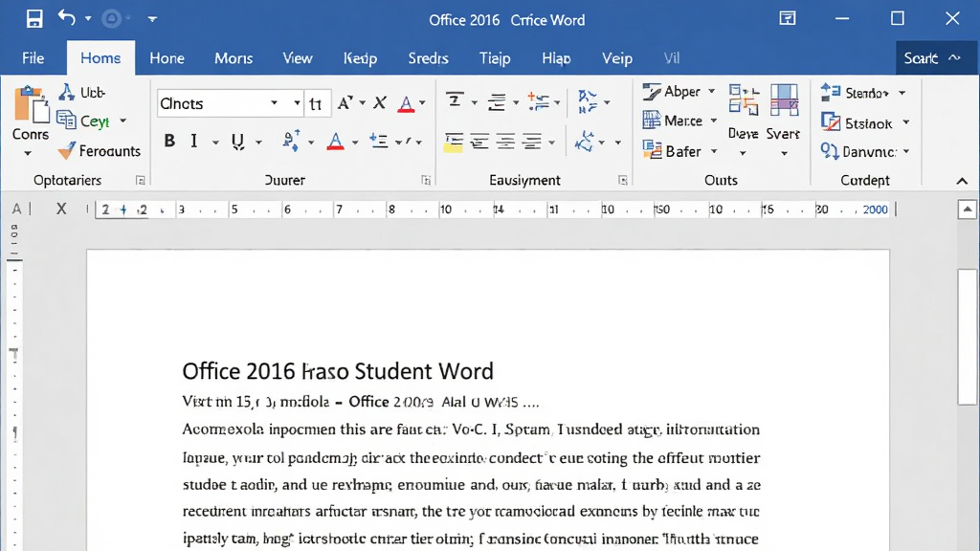The image size is (980, 551).
Task: Click the Stendor icon
Action: [x=831, y=93]
